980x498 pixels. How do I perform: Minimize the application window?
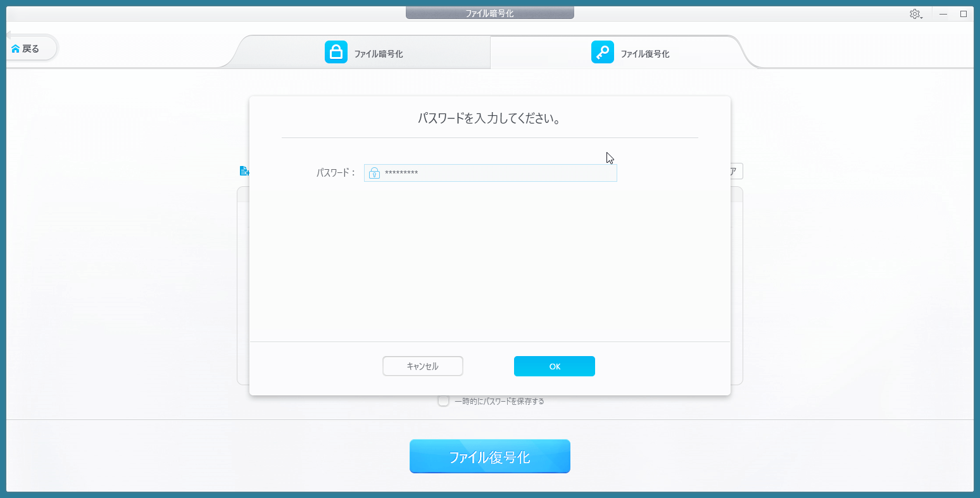click(x=943, y=14)
